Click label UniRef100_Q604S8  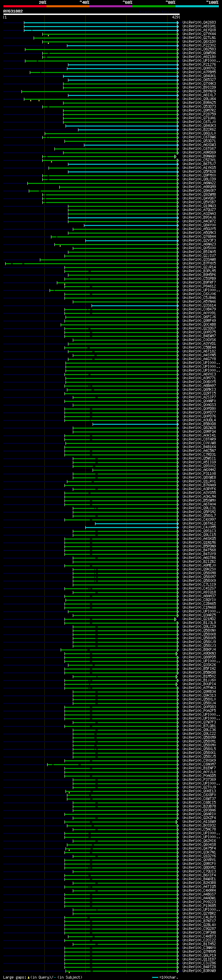pos(199,844)
